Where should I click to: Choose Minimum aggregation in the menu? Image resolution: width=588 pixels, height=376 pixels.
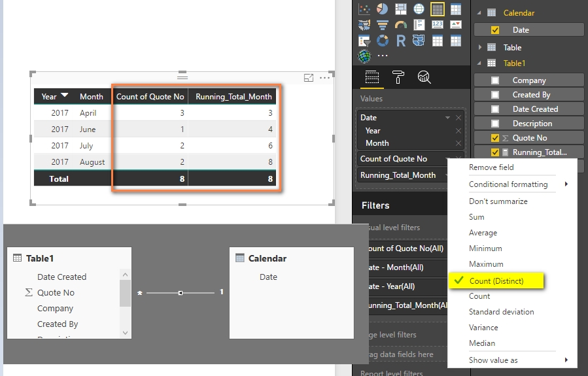point(485,248)
